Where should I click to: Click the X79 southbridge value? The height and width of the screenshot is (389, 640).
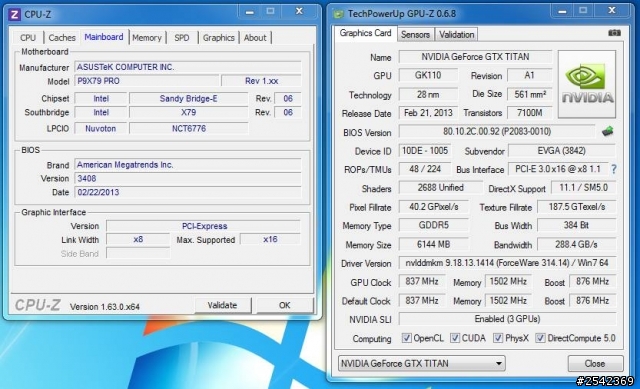click(189, 112)
